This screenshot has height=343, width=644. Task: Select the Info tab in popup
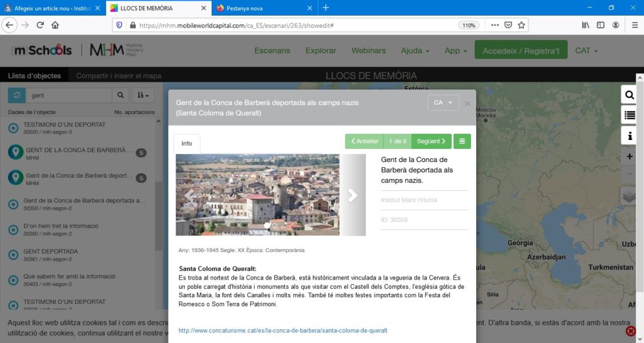[187, 144]
